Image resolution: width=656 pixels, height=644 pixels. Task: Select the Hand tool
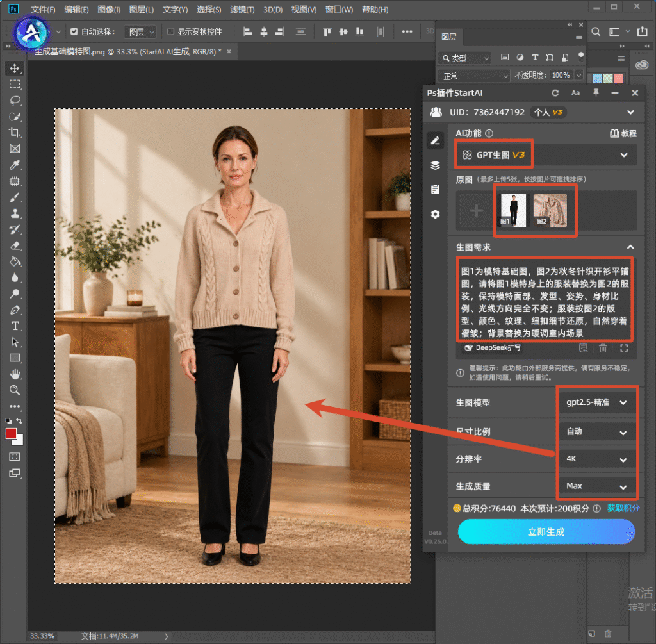[15, 374]
